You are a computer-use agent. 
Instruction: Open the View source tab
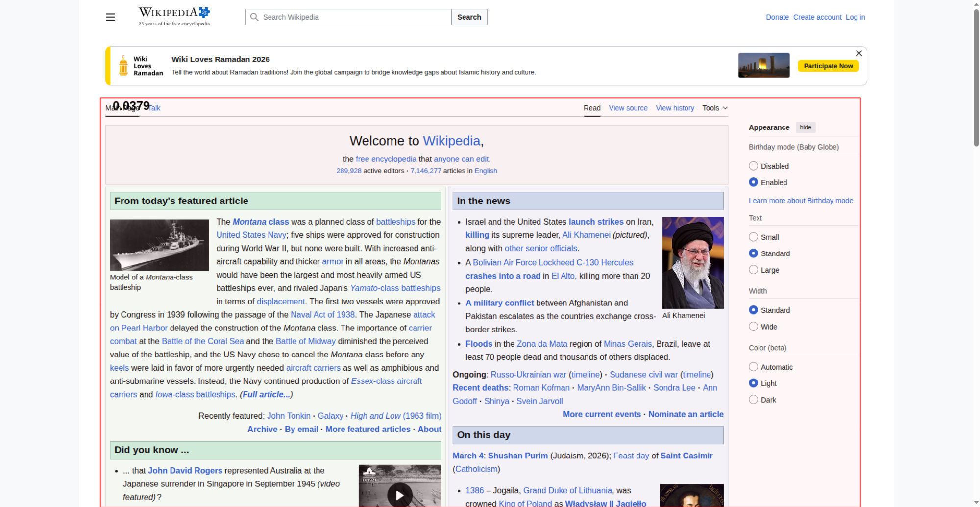click(x=628, y=108)
